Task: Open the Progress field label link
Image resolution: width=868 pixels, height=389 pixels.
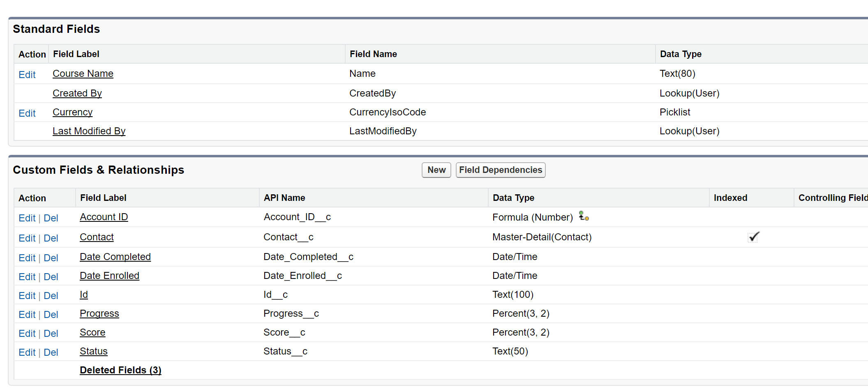Action: pyautogui.click(x=99, y=313)
